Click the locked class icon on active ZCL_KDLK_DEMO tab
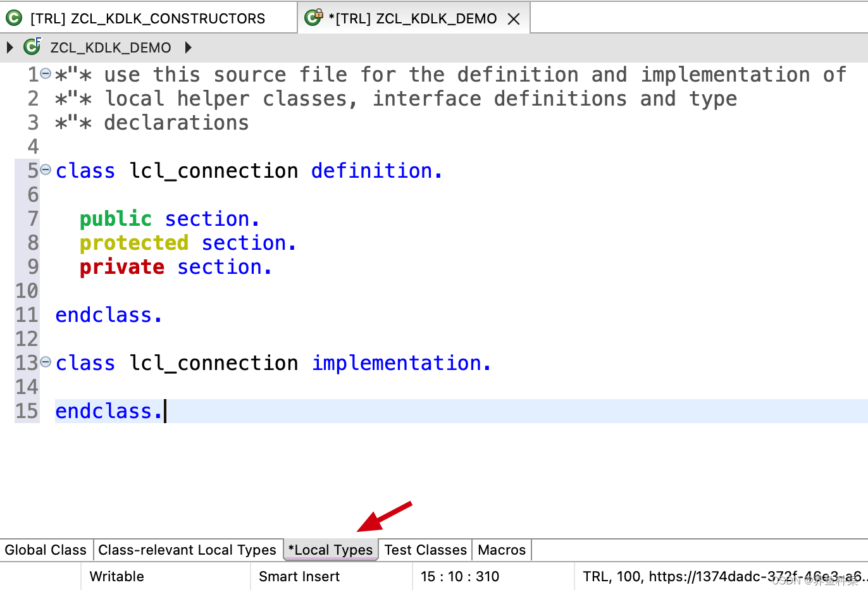The height and width of the screenshot is (592, 868). pos(313,17)
